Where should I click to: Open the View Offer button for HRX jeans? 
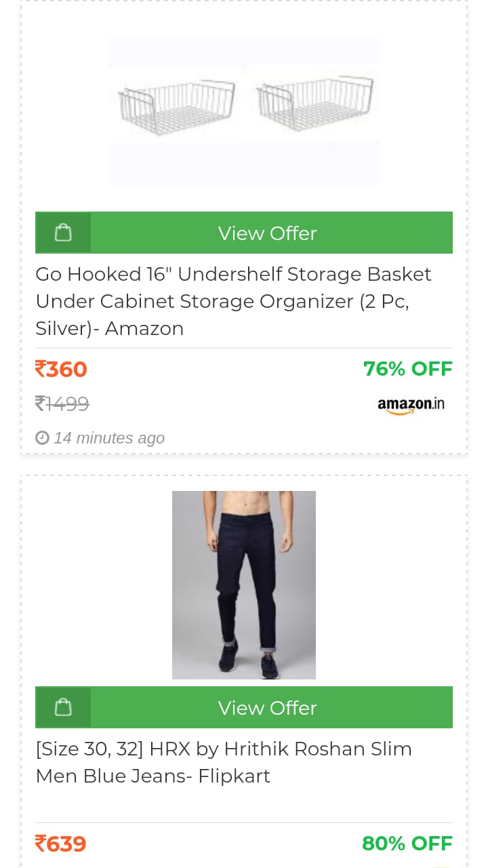268,707
